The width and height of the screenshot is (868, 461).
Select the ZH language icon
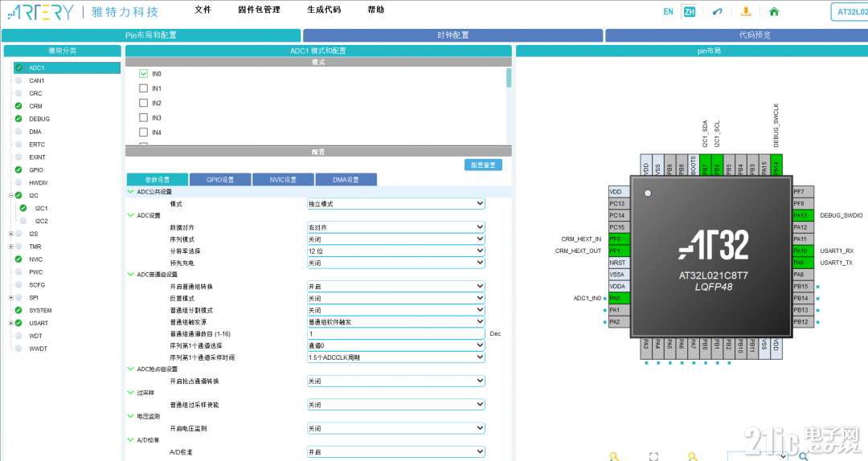[x=690, y=11]
